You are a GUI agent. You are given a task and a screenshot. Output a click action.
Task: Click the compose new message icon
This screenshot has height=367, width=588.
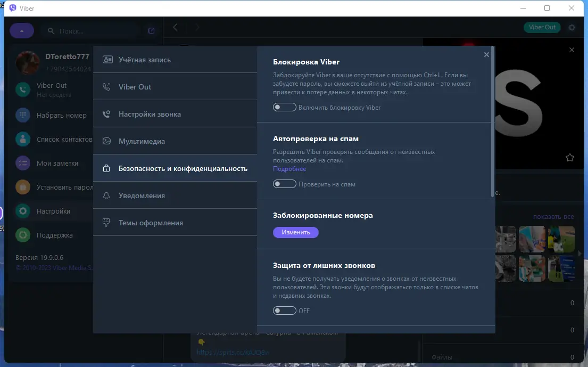(x=151, y=31)
